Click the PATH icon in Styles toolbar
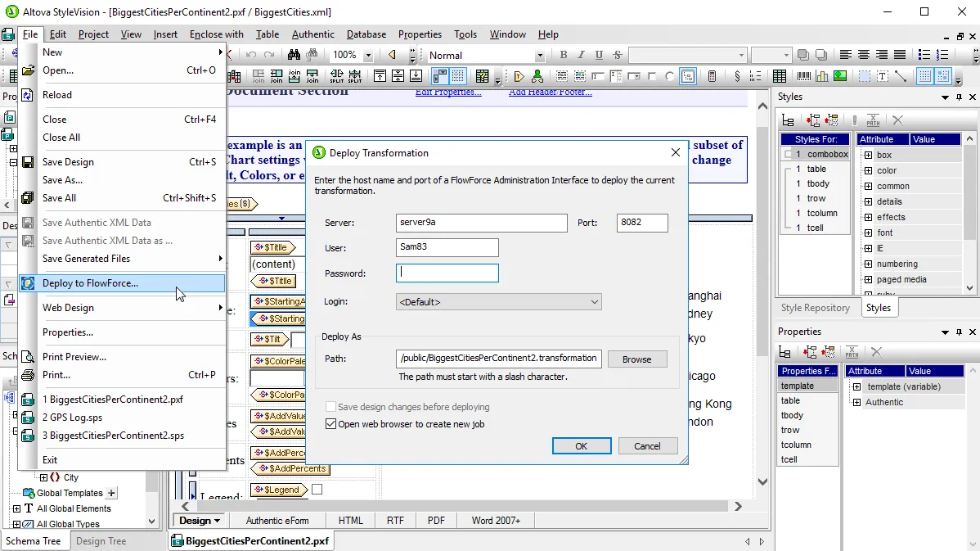 873,120
